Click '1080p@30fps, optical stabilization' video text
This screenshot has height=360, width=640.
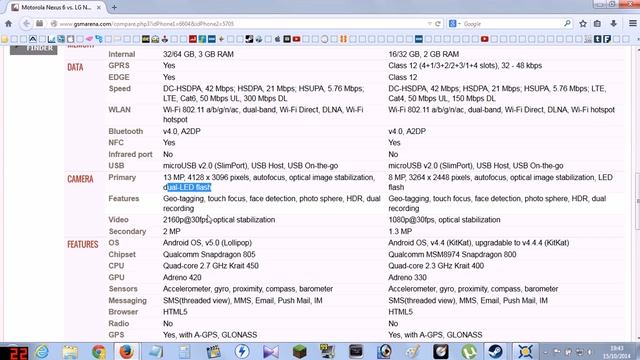tap(444, 220)
